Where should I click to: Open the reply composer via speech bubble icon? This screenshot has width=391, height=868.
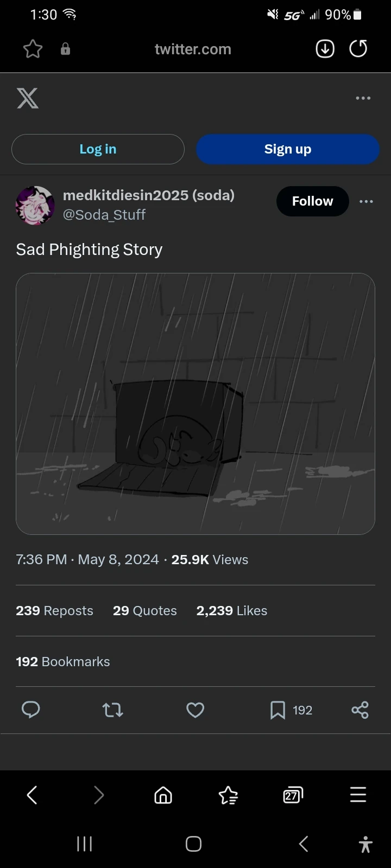pyautogui.click(x=31, y=710)
